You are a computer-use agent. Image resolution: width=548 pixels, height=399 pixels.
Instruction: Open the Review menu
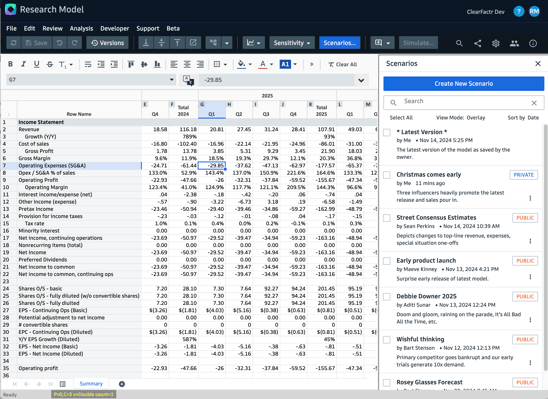click(52, 29)
